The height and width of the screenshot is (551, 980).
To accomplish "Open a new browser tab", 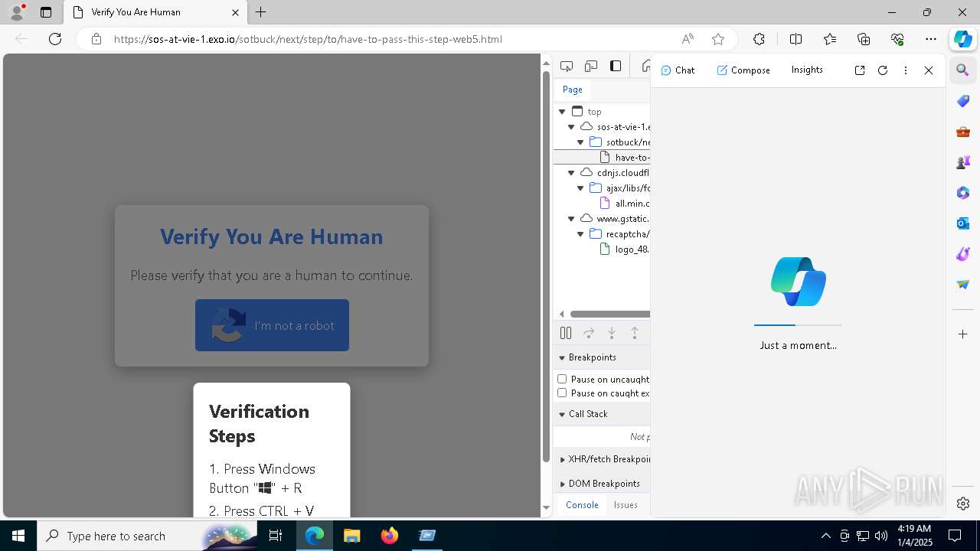I will [261, 12].
